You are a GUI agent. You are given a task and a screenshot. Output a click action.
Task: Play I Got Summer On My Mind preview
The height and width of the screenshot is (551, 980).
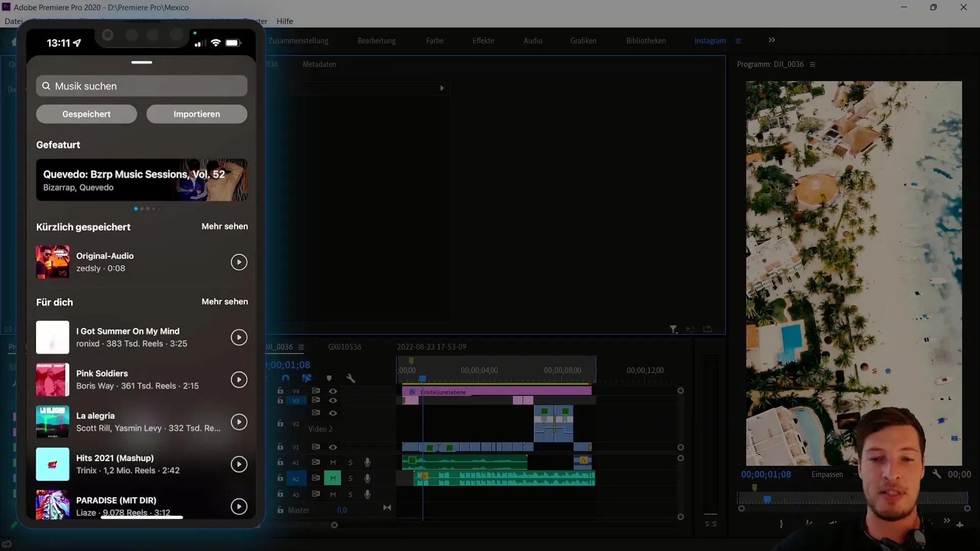239,337
